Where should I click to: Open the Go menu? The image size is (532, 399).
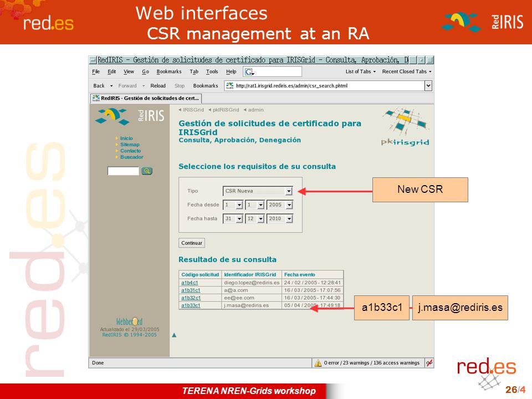pos(145,71)
